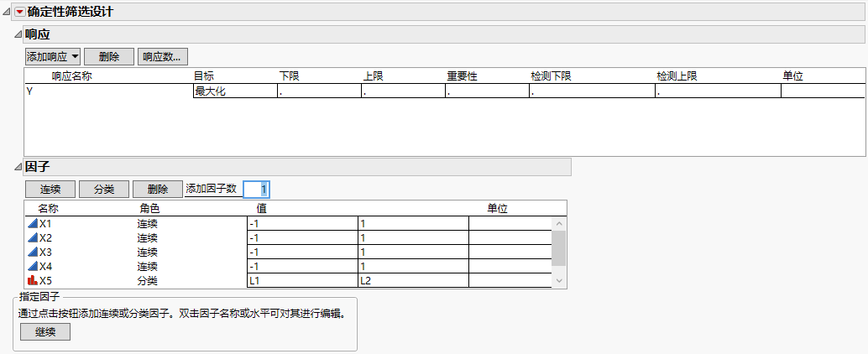Click the X4 continuous factor icon

tap(32, 267)
